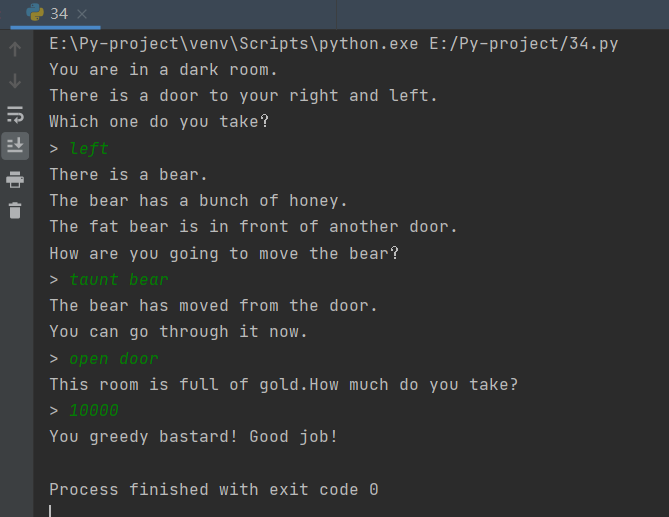Place cursor in console input at bottom
The height and width of the screenshot is (517, 669).
click(50, 511)
